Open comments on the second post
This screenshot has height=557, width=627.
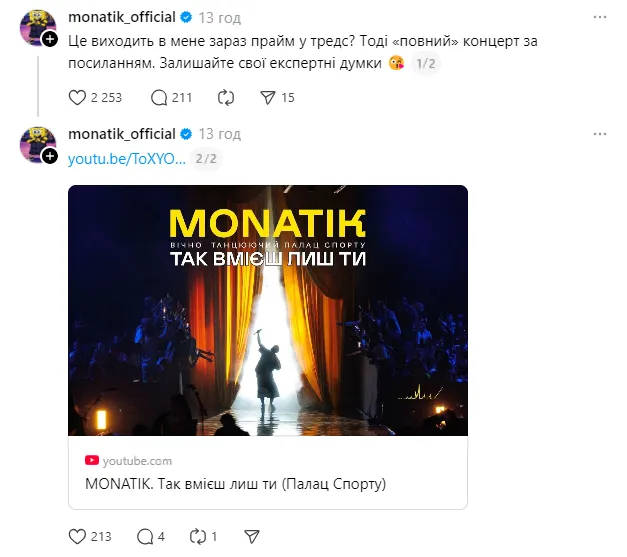coord(144,536)
